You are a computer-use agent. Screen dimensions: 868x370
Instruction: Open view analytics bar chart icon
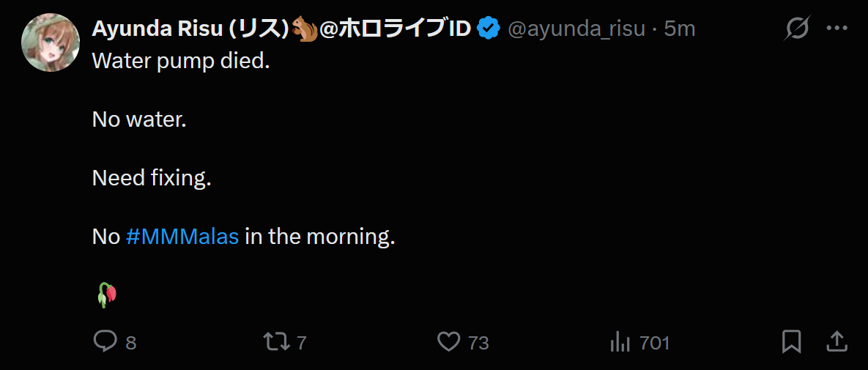(621, 342)
